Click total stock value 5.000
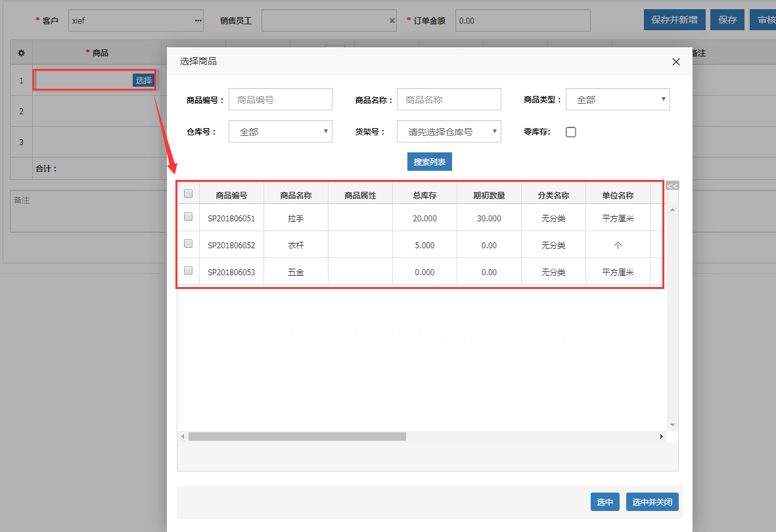The height and width of the screenshot is (532, 776). pos(424,246)
